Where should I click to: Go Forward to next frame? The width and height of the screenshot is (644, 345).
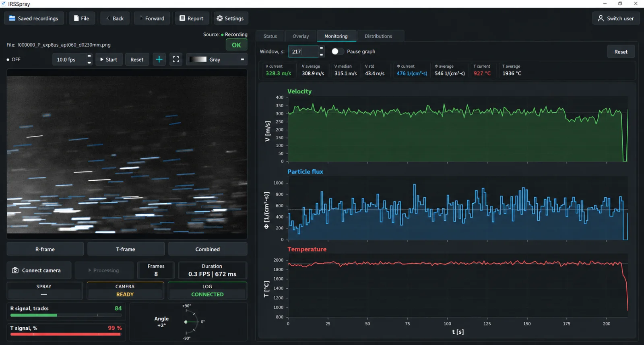(152, 19)
